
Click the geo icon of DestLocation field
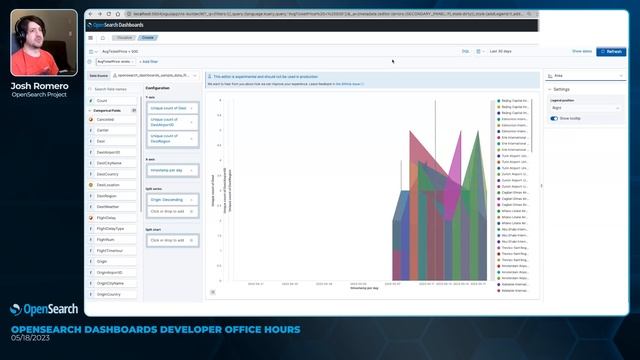91,185
